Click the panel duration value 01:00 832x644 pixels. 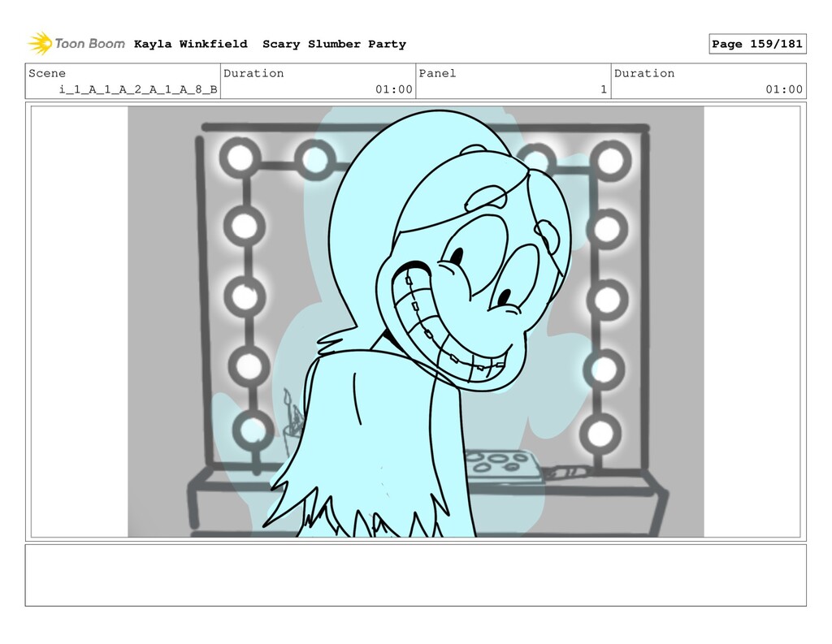tap(784, 89)
